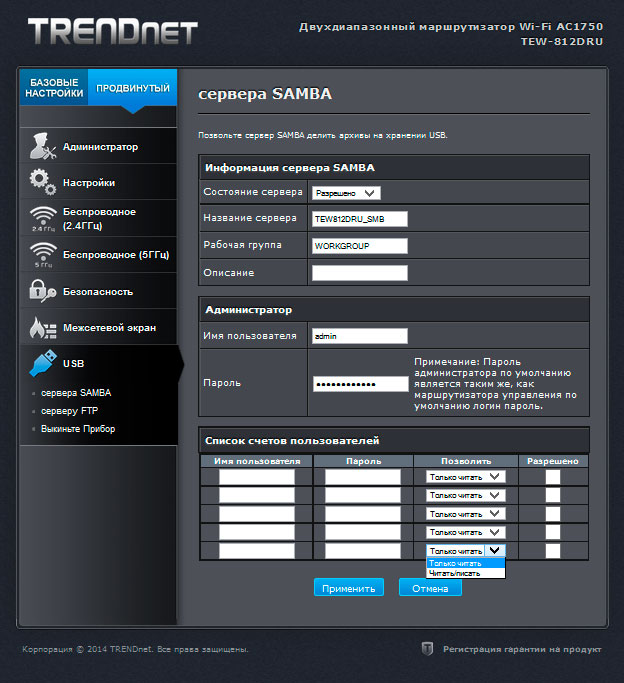The height and width of the screenshot is (683, 624).
Task: Open the Администратор menu section
Action: coord(98,146)
